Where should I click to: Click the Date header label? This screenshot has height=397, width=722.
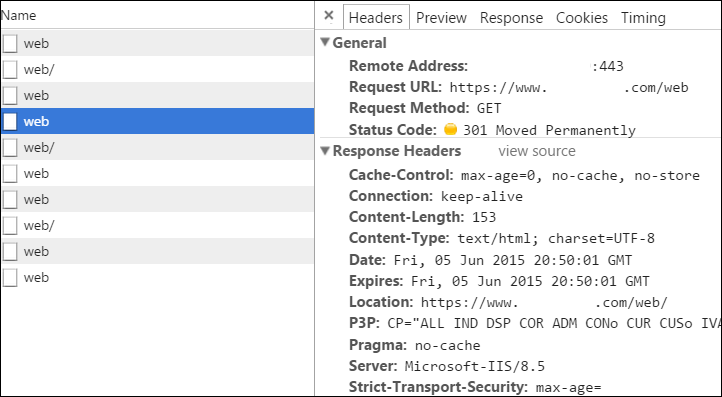[x=367, y=260]
